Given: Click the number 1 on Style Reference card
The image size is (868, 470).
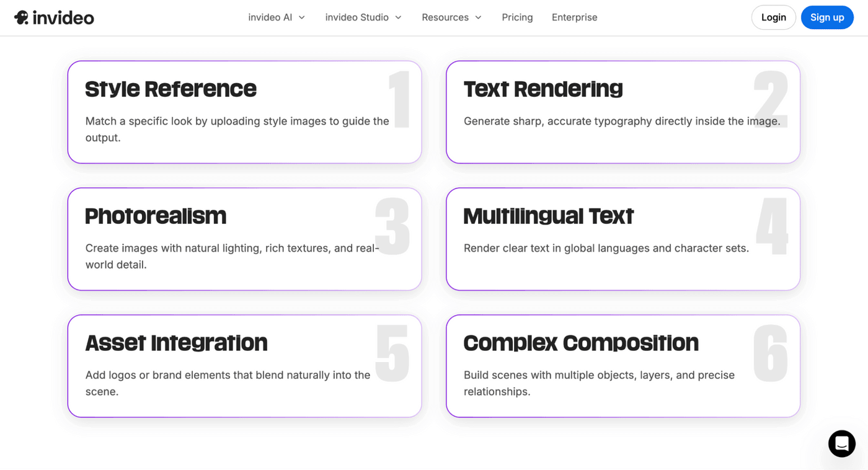Looking at the screenshot, I should pyautogui.click(x=399, y=100).
